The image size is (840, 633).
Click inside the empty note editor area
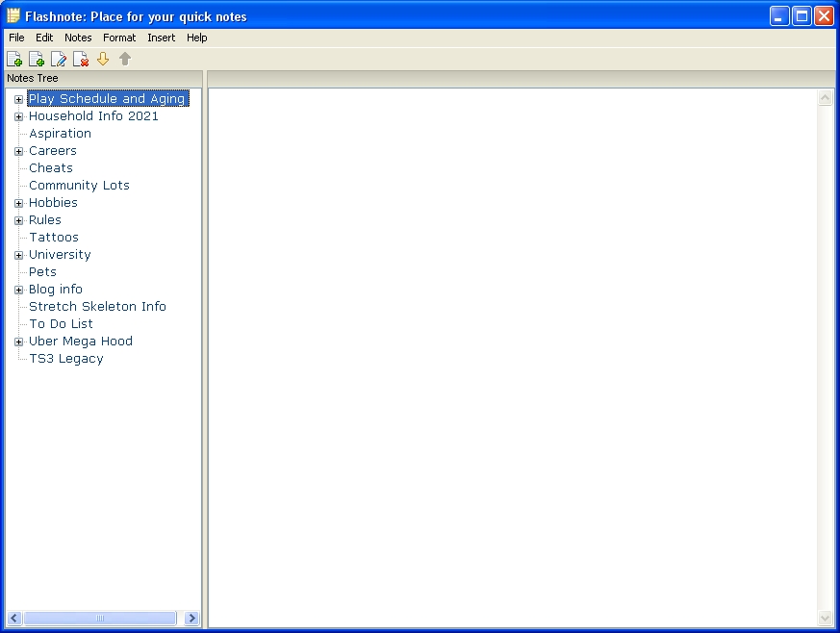coord(513,358)
